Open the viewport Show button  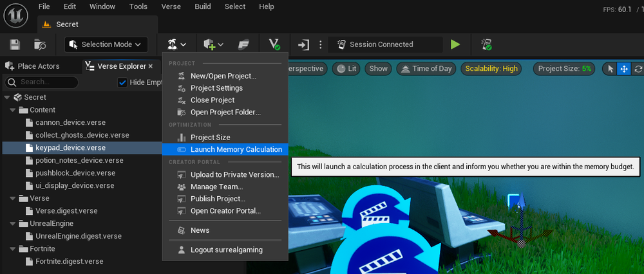click(378, 68)
